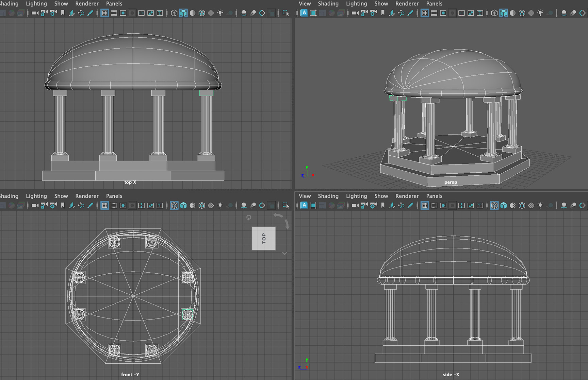Select the grease pencil tool in front viewport
Screen dimensions: 588x380
[90, 205]
